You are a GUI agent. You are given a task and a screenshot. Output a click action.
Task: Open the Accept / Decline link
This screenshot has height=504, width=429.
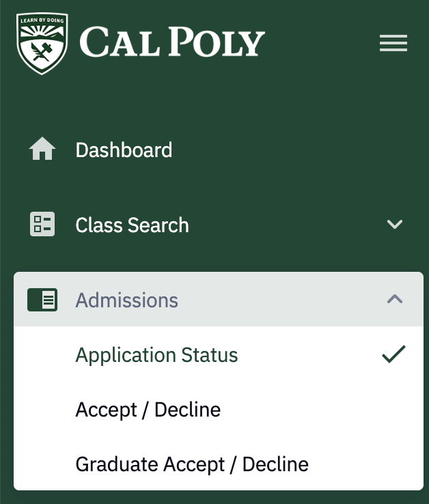(x=148, y=410)
